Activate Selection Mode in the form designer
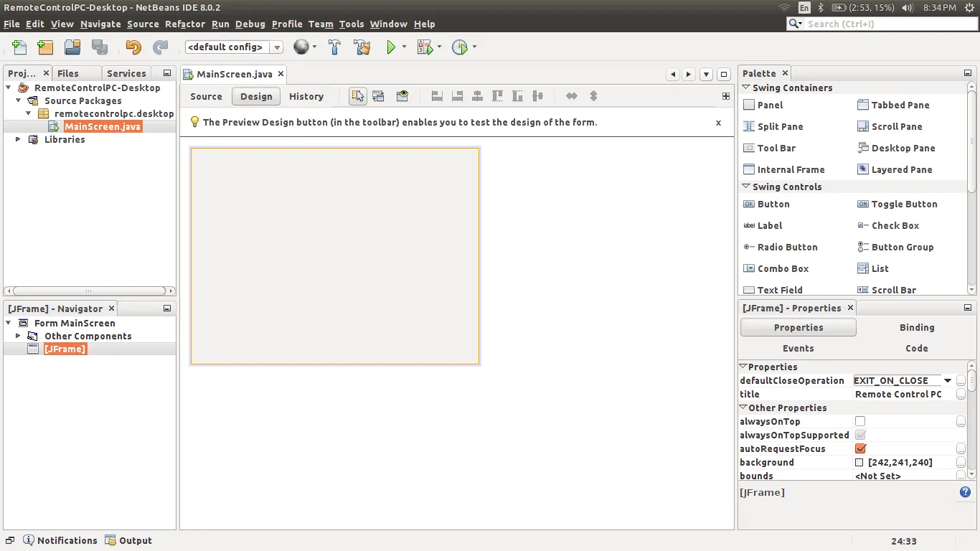 [x=358, y=96]
